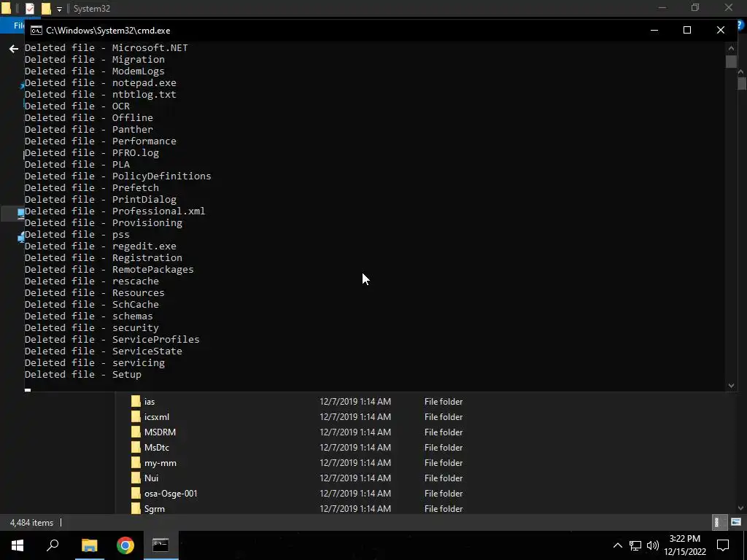The height and width of the screenshot is (560, 747).
Task: Select the ias folder icon
Action: tap(136, 402)
